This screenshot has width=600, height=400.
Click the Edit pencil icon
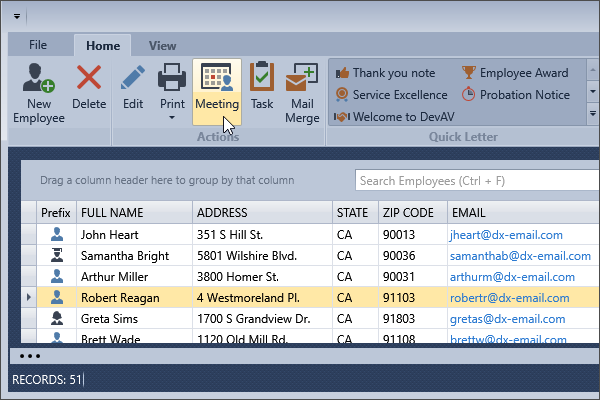133,77
